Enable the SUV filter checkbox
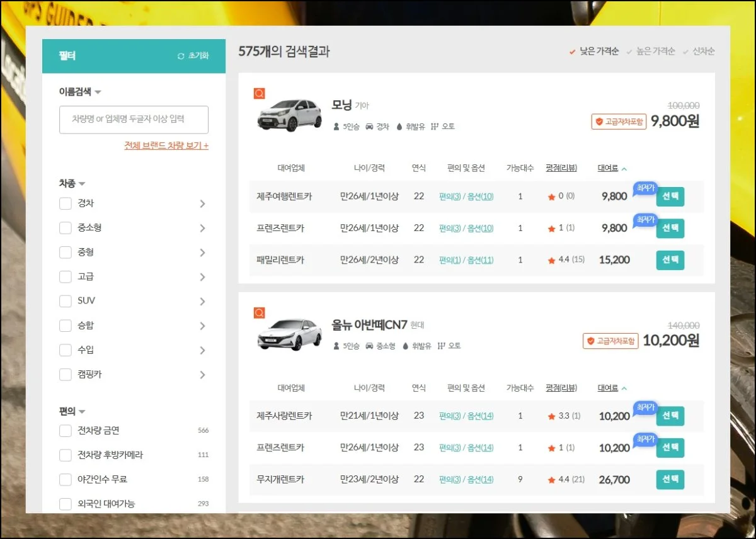The image size is (756, 539). (x=65, y=301)
